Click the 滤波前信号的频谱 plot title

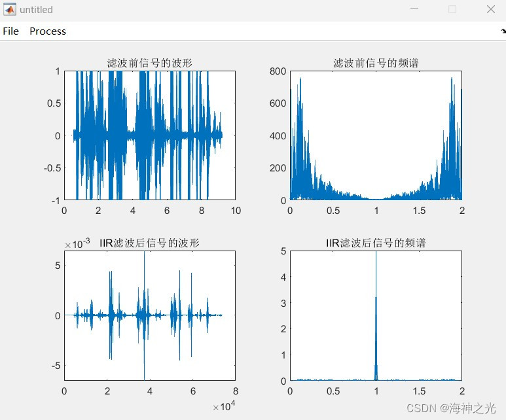point(376,63)
